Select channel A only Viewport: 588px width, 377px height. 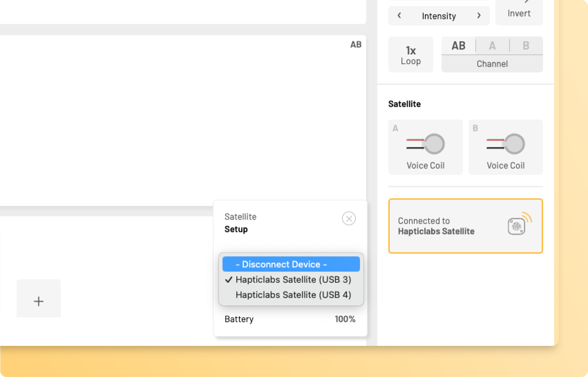click(x=492, y=46)
